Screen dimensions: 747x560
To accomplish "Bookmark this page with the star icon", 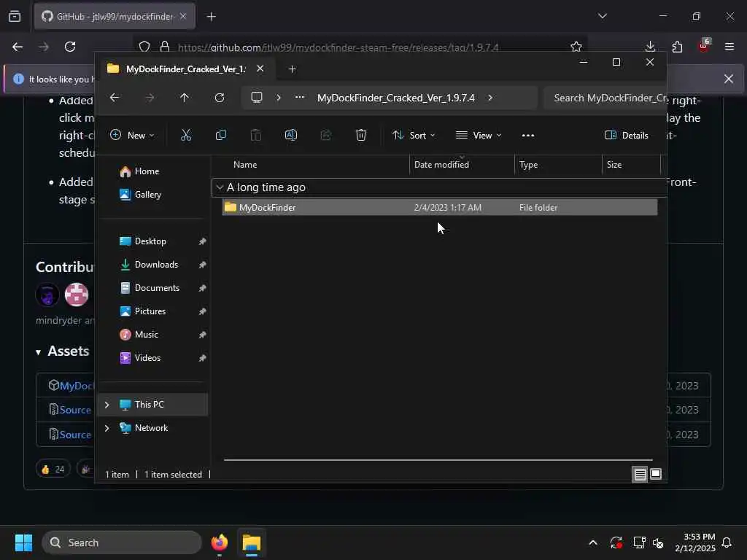I will pos(576,47).
